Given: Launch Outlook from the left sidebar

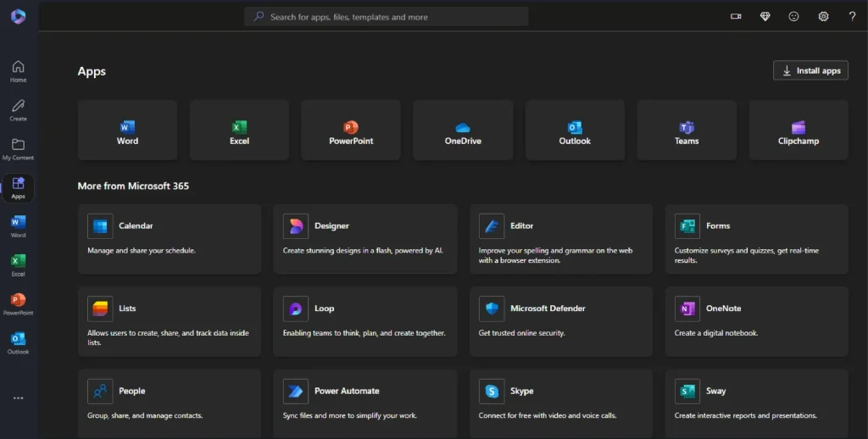Looking at the screenshot, I should 19,343.
